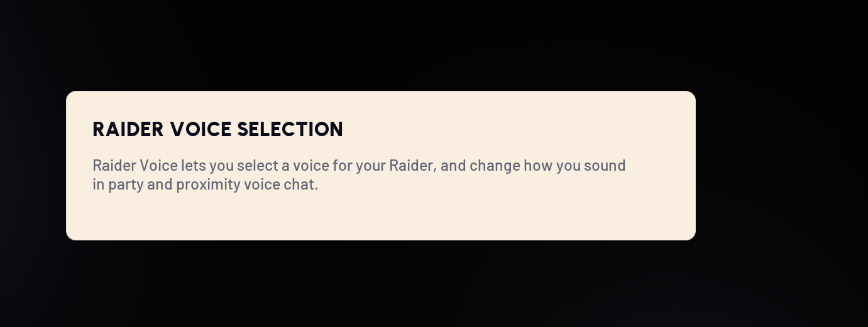Click the empty cream area below the description
This screenshot has height=327, width=868.
pos(377,217)
